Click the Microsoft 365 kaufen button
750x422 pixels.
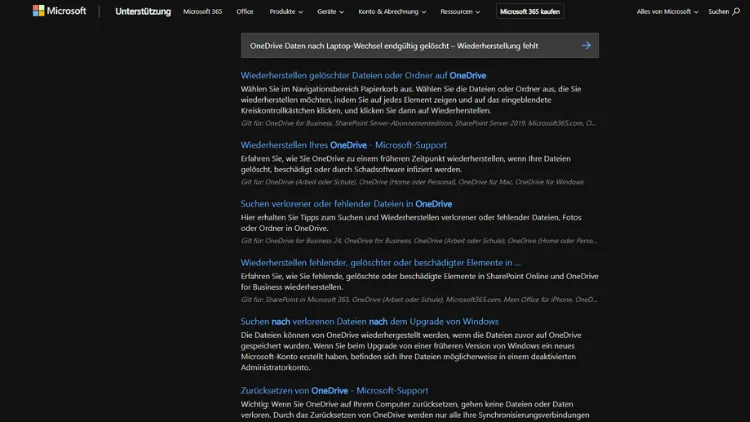pyautogui.click(x=530, y=11)
